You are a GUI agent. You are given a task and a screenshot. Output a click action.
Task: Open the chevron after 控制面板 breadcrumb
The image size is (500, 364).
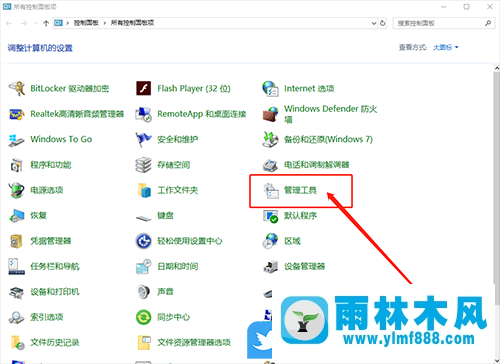pos(105,23)
